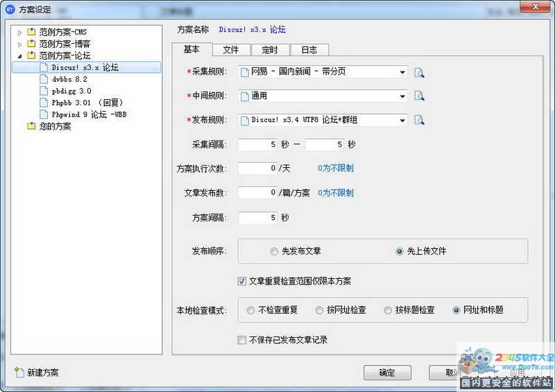Open the 采集规则 preview icon

[419, 72]
